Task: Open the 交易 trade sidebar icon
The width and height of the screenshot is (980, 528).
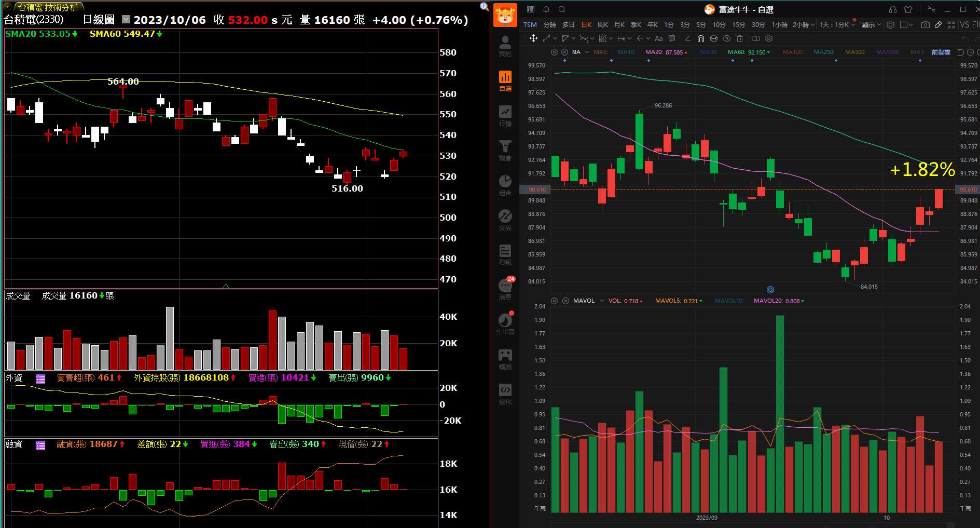Action: click(505, 220)
